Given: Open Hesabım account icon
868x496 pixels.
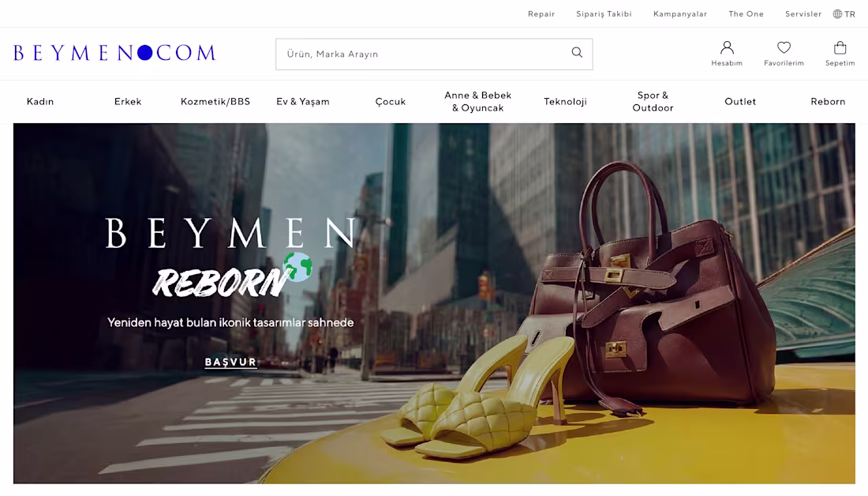Looking at the screenshot, I should coord(727,47).
